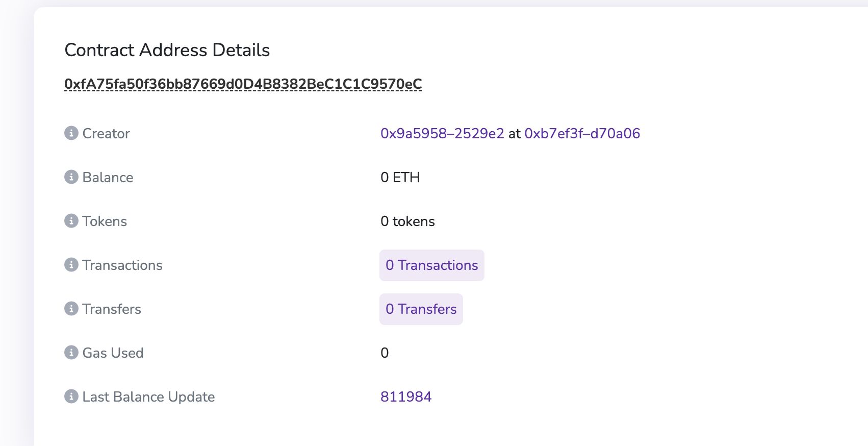Viewport: 868px width, 446px height.
Task: Click the Gas Used label
Action: pyautogui.click(x=113, y=353)
